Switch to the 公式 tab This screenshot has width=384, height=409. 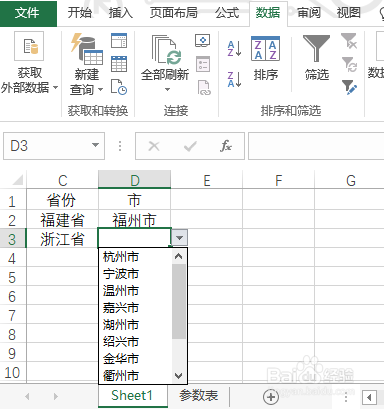pyautogui.click(x=227, y=13)
